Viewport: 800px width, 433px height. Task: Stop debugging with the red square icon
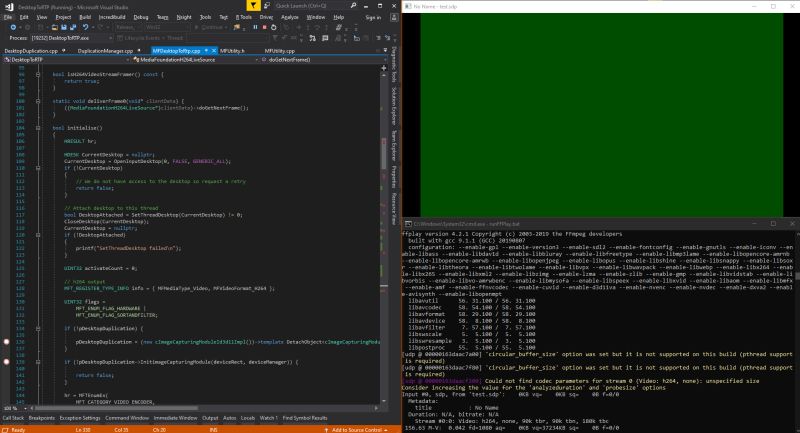click(264, 28)
